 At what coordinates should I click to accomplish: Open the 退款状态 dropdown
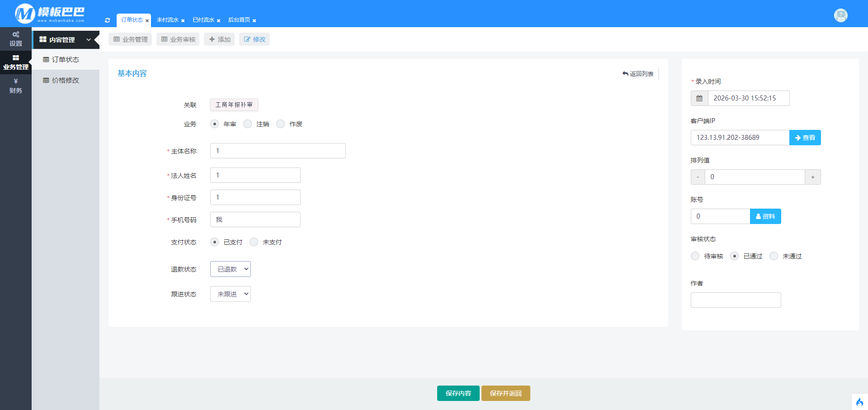(231, 269)
